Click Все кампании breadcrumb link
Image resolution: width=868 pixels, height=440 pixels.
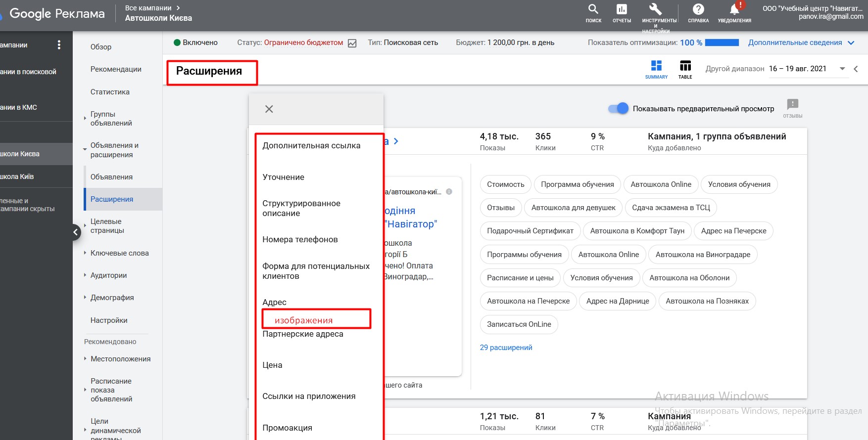(148, 8)
